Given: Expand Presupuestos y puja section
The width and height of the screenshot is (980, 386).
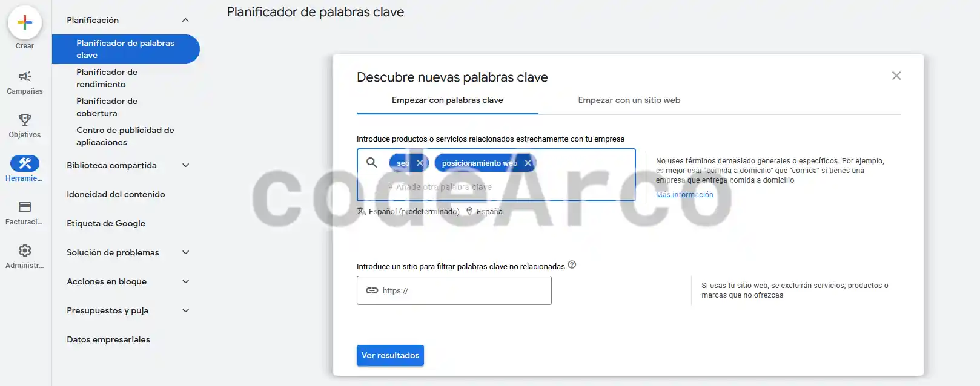Looking at the screenshot, I should pos(186,310).
